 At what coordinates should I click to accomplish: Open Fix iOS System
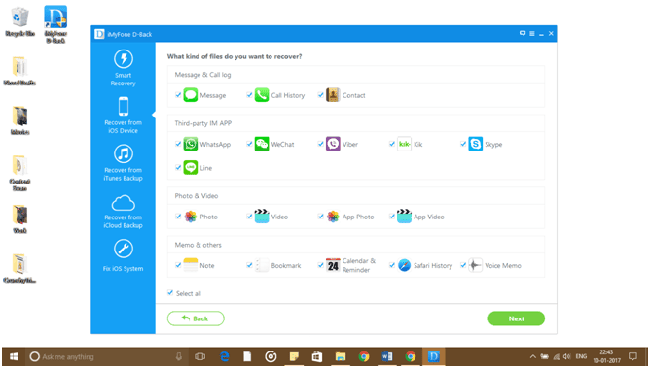point(123,255)
